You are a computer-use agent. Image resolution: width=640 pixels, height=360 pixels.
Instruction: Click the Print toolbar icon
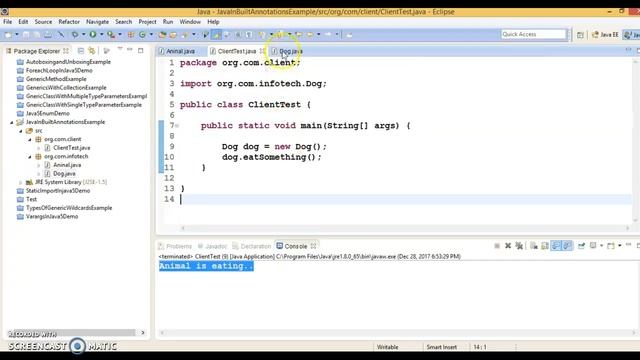point(48,35)
